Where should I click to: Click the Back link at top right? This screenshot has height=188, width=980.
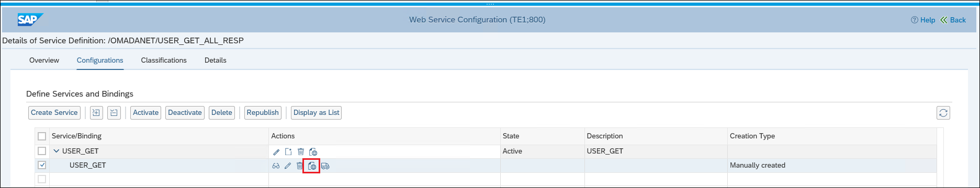(x=953, y=20)
